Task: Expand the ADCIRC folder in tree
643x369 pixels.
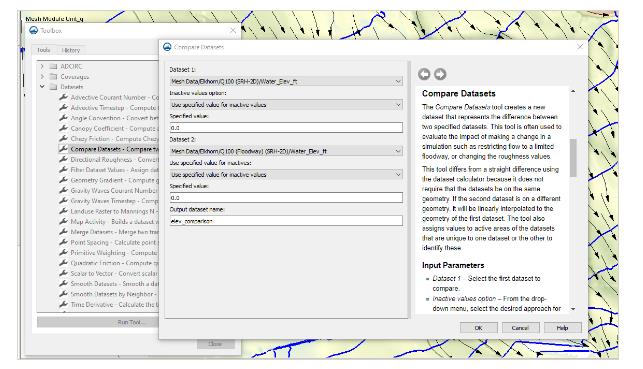Action: pyautogui.click(x=42, y=66)
